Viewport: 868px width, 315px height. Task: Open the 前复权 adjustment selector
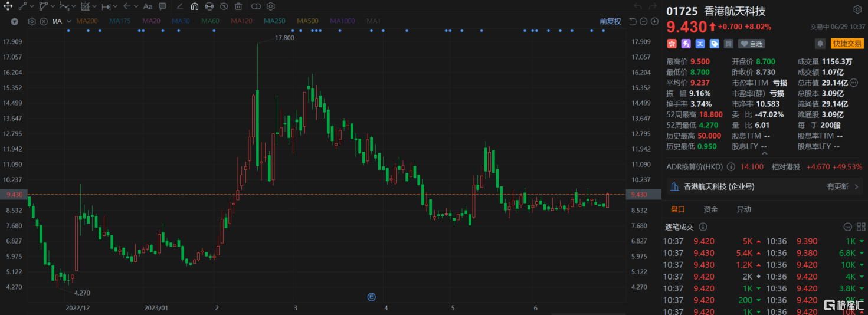610,21
